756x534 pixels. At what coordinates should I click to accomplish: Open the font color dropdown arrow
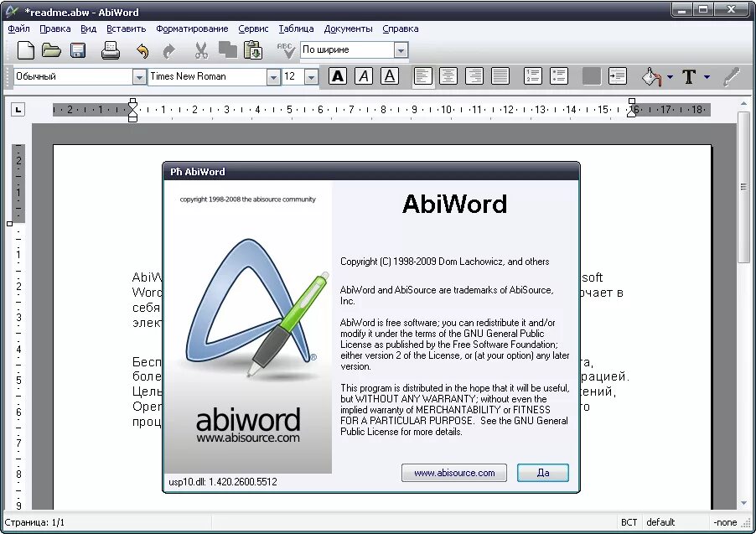click(x=707, y=76)
